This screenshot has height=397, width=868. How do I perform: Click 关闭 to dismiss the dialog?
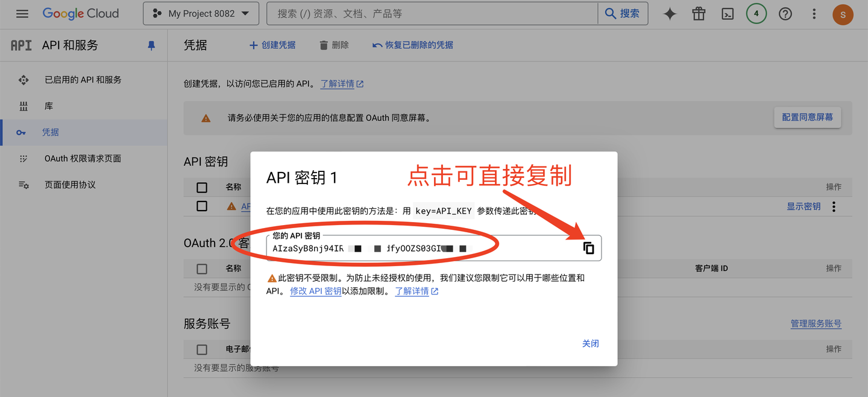pos(590,343)
